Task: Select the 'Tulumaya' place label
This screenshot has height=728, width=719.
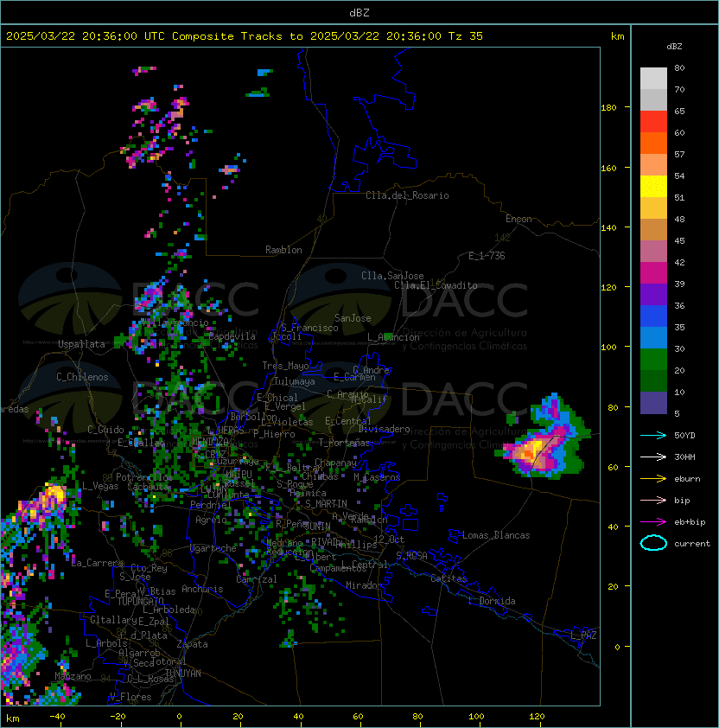Action: click(295, 381)
